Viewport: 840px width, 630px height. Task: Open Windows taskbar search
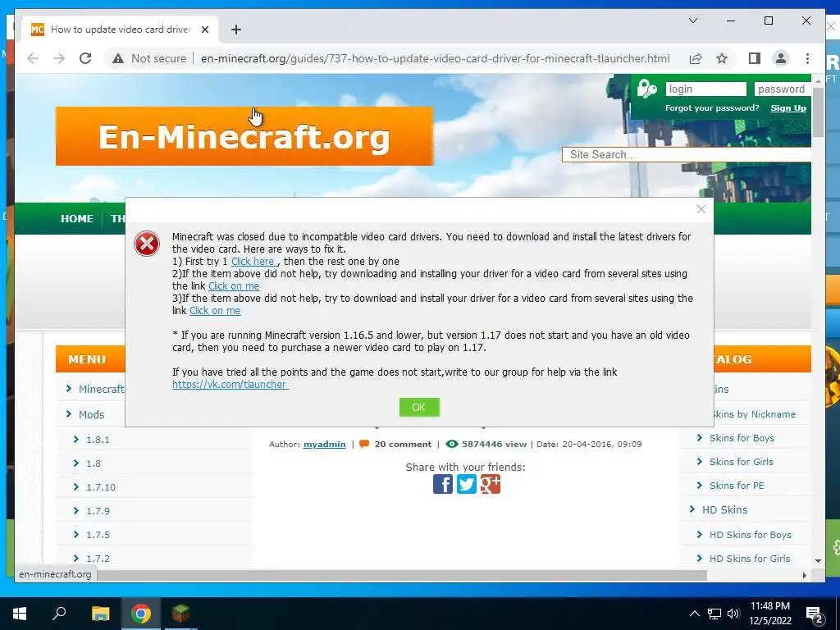[x=59, y=614]
